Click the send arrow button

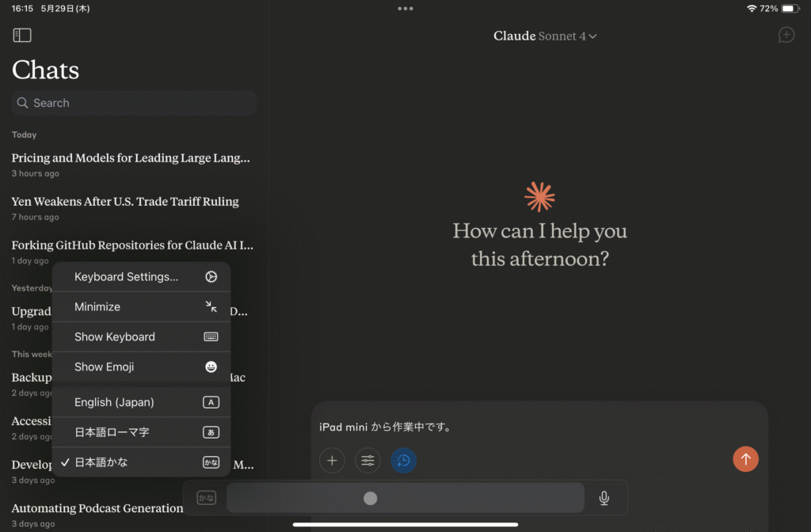(745, 458)
